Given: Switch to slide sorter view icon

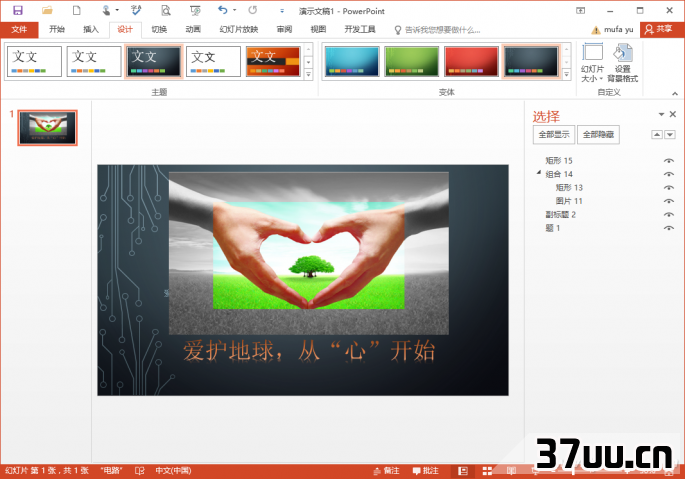Looking at the screenshot, I should click(x=487, y=471).
